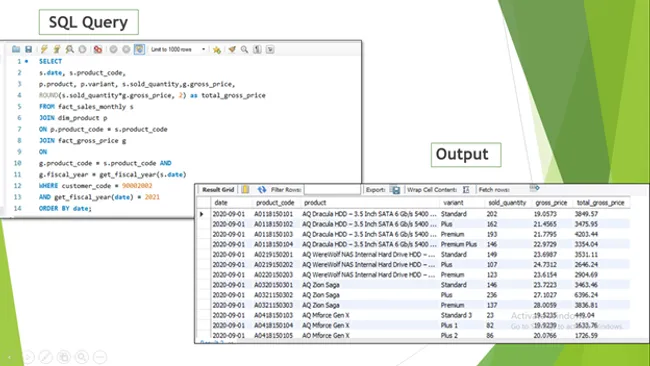Viewport: 650px width, 366px height.
Task: Click the SQL Query title box
Action: point(89,22)
